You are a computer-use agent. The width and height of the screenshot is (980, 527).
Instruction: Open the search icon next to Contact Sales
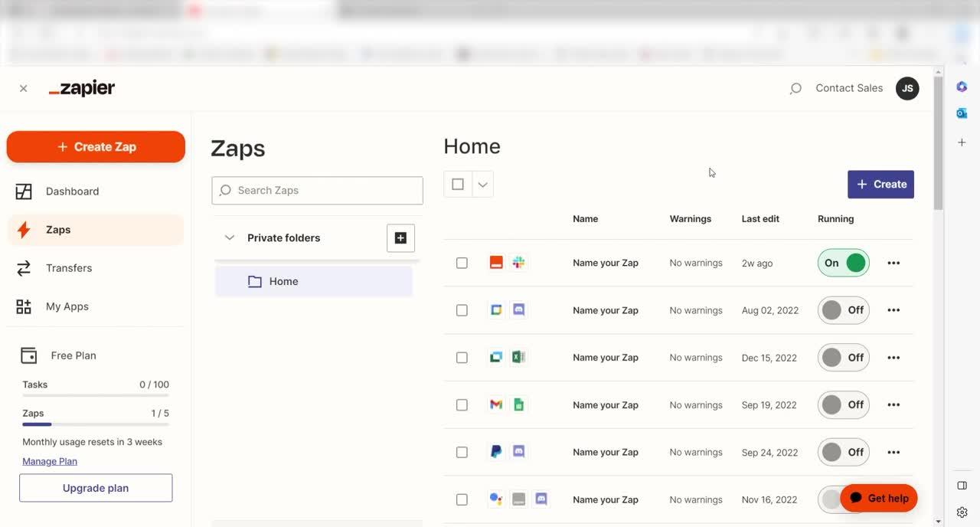tap(795, 87)
